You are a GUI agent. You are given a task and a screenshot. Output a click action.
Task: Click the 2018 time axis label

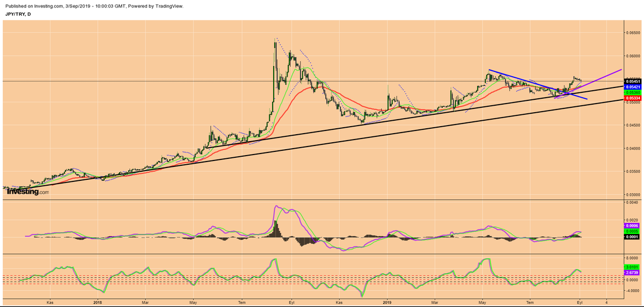[x=97, y=303]
